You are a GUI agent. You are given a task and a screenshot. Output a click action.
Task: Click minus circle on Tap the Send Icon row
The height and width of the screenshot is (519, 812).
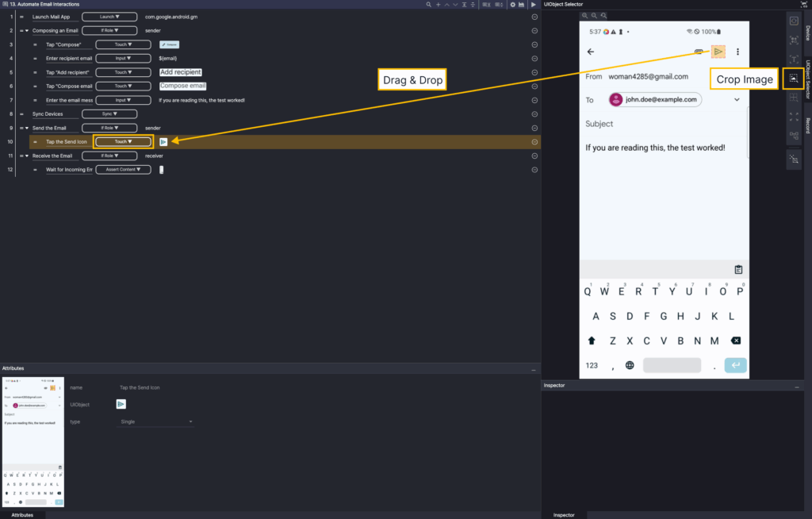pyautogui.click(x=534, y=142)
